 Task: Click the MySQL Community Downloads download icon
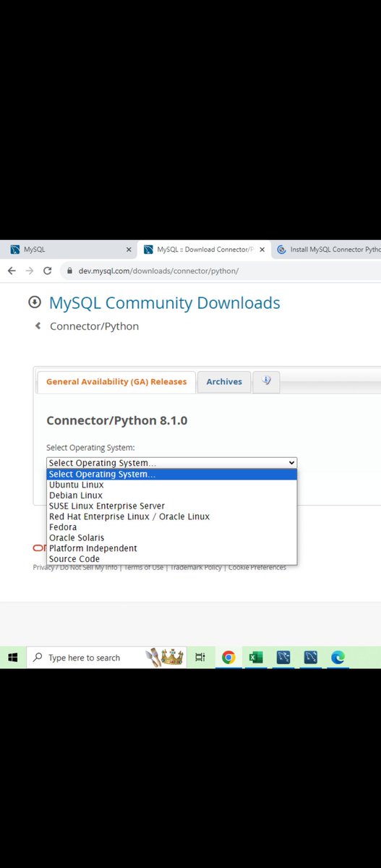pos(34,302)
